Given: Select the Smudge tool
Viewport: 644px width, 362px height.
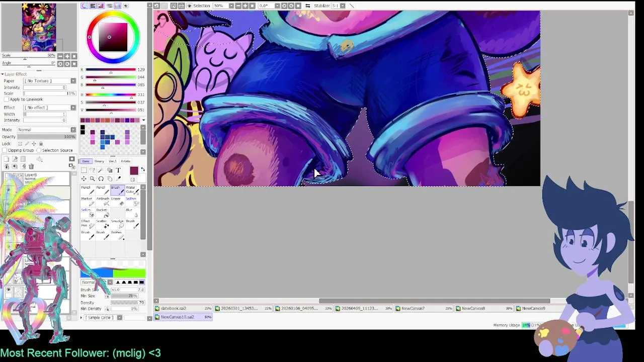Looking at the screenshot, I should 117,224.
